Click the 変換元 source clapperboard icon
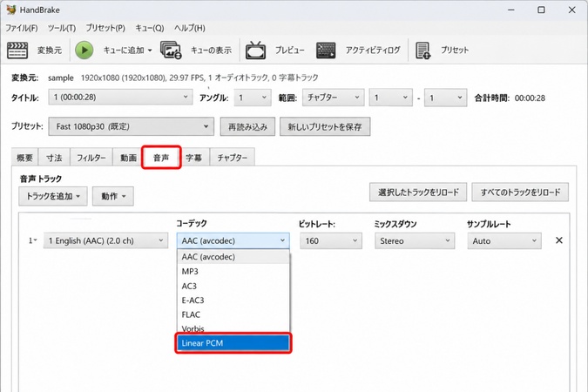Screen dimensions: 588x392 tap(17, 51)
